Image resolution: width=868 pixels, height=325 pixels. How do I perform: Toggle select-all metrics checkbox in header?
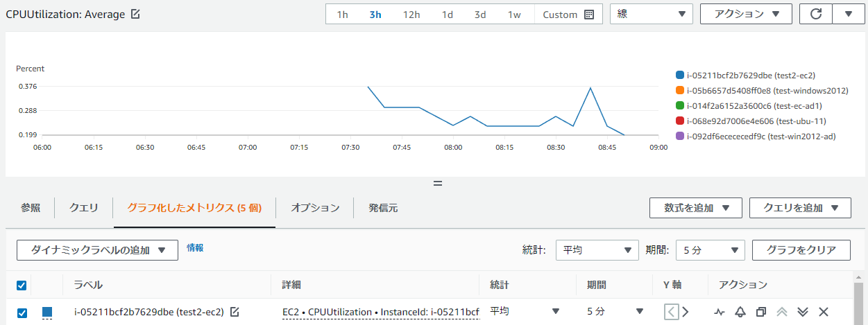(x=22, y=285)
